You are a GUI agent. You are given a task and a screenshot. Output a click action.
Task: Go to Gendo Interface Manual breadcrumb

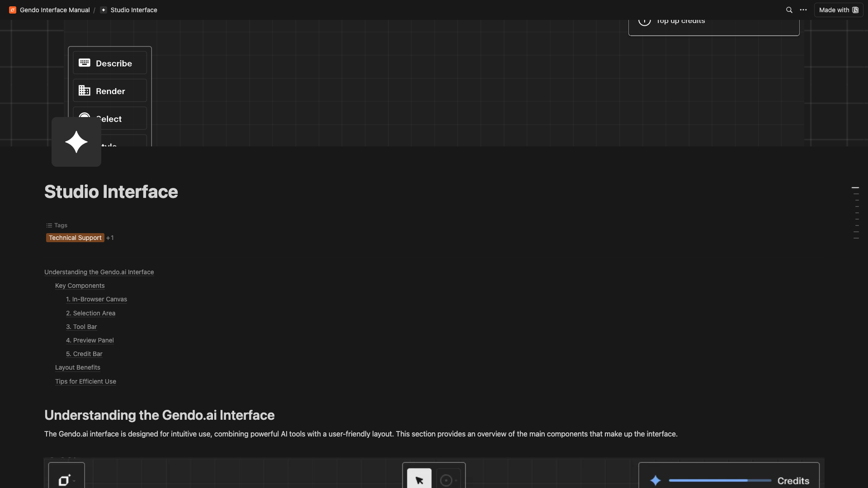(55, 10)
